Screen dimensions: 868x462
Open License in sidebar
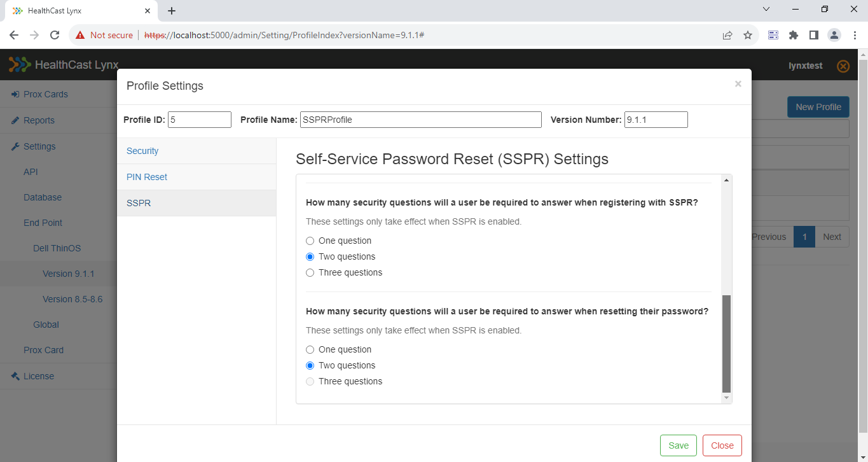coord(39,376)
